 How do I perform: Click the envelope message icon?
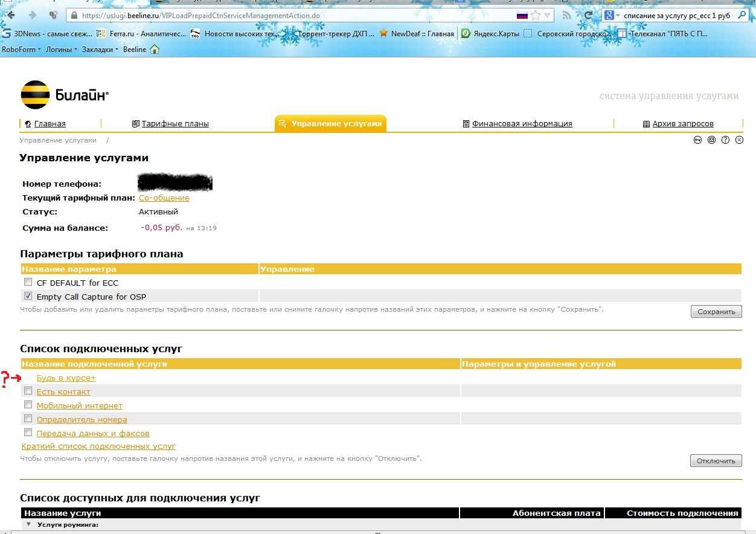click(x=711, y=140)
